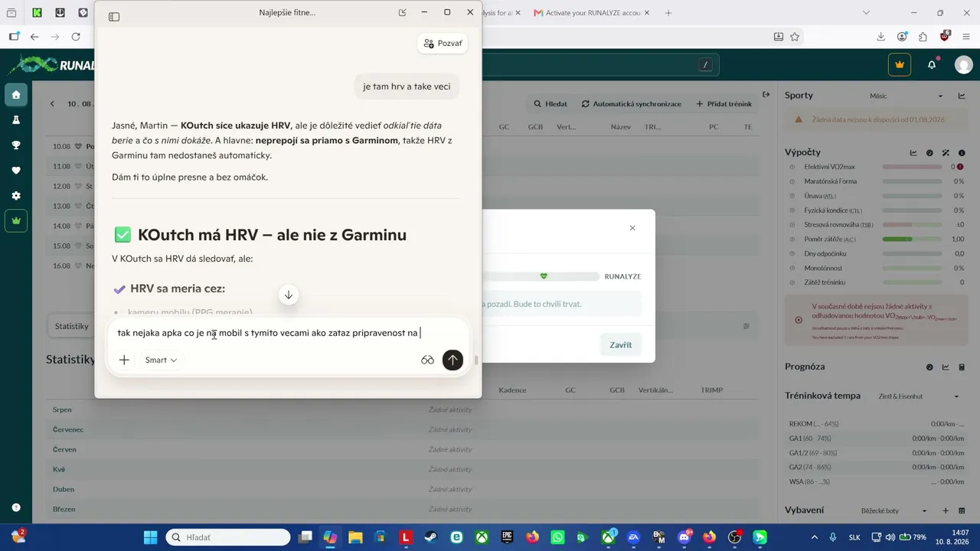Open the premium crown icon in Runalyze sidebar
This screenshot has width=980, height=551.
click(x=16, y=221)
